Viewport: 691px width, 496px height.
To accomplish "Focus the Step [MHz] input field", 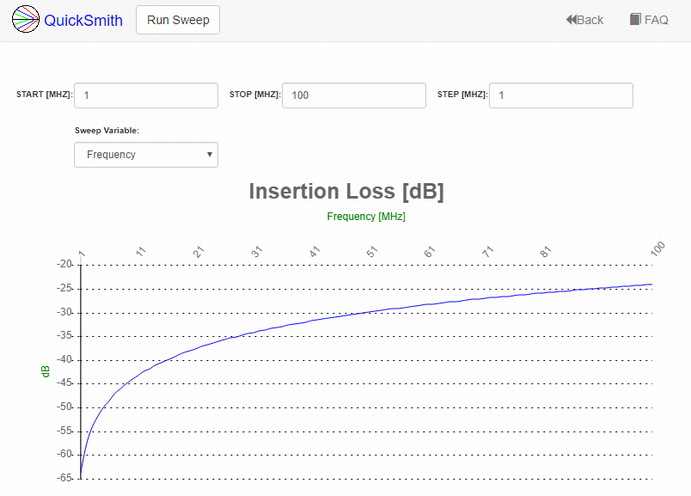I will [561, 95].
